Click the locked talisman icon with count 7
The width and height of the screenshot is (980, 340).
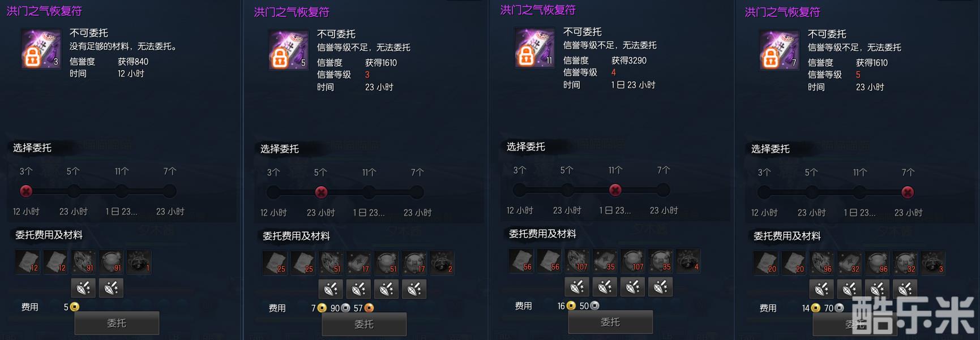click(x=779, y=50)
